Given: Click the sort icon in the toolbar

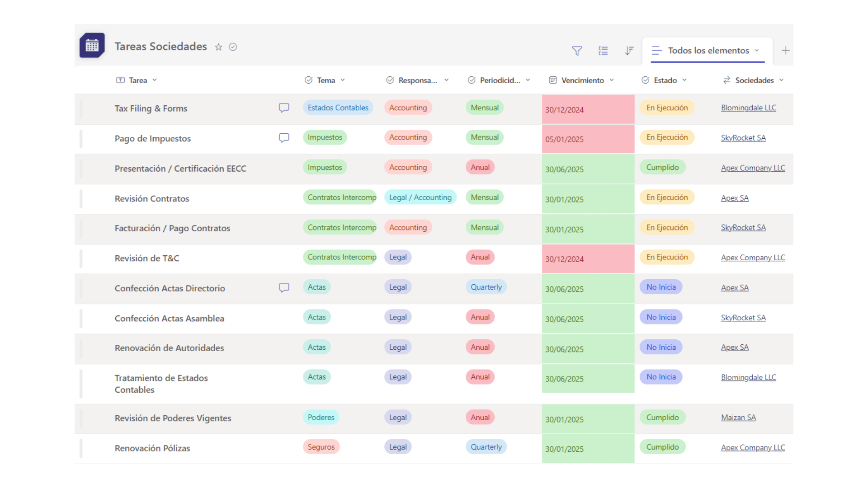Looking at the screenshot, I should pyautogui.click(x=629, y=51).
